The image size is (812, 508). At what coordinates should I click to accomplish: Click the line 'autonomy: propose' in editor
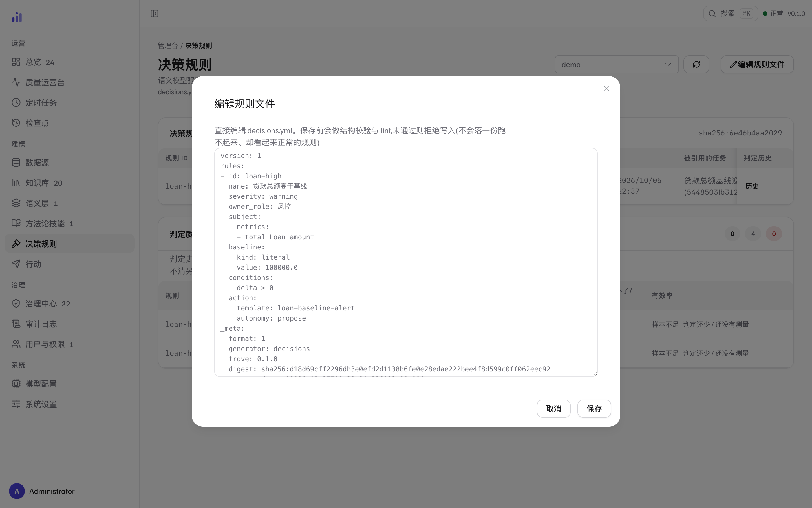point(271,318)
